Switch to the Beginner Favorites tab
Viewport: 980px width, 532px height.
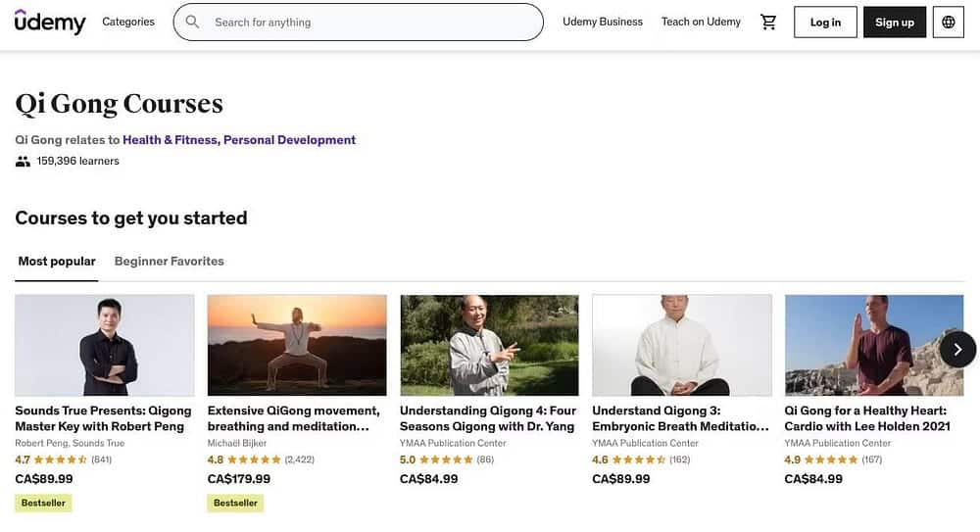[170, 262]
